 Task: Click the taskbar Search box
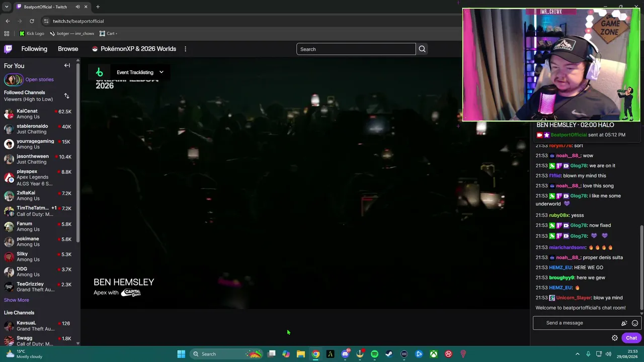pyautogui.click(x=225, y=354)
